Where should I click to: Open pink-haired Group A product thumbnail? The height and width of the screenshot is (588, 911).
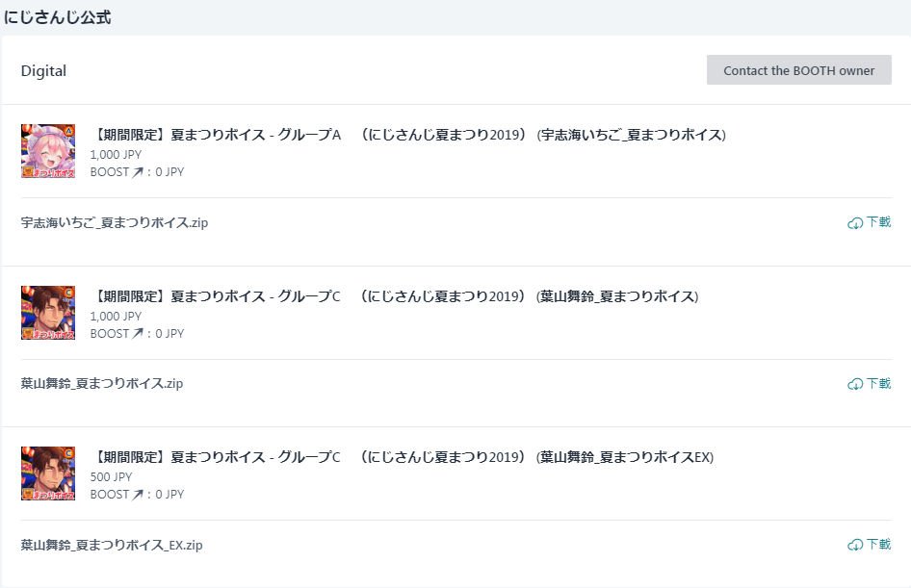tap(48, 151)
